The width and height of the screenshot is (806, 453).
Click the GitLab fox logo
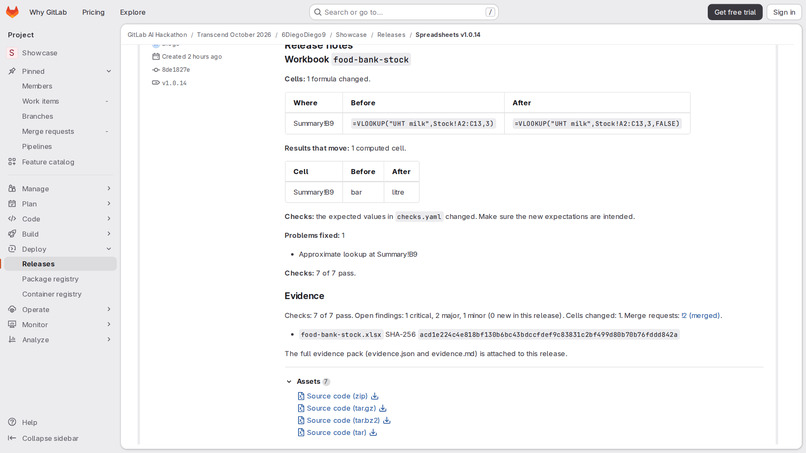pos(12,12)
